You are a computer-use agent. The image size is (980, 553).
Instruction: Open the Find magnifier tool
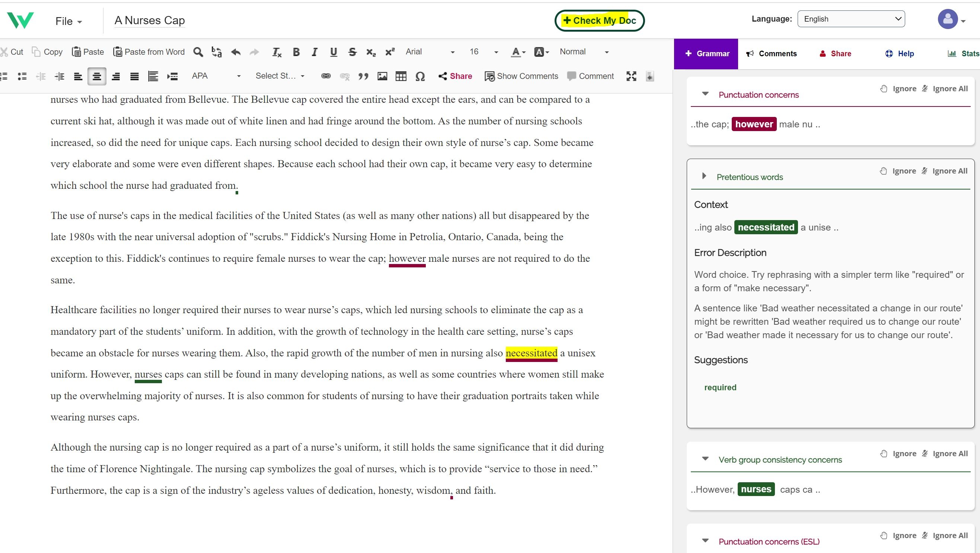coord(198,52)
